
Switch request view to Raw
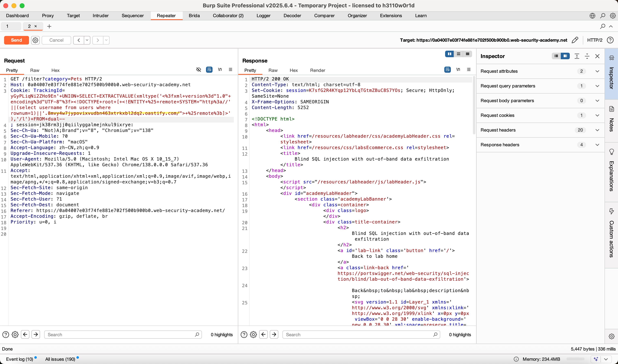[x=35, y=70]
